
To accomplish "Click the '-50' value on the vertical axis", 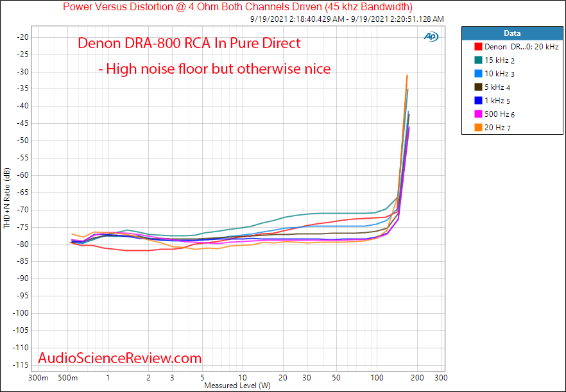I will [22, 141].
